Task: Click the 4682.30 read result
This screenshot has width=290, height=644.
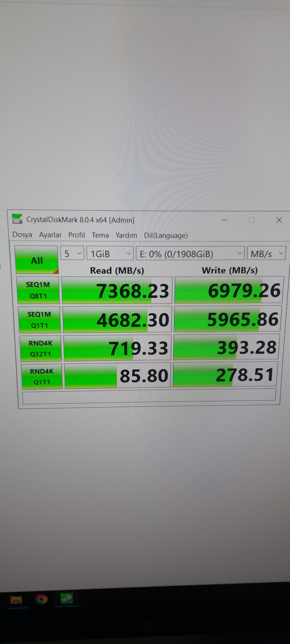Action: coord(117,320)
